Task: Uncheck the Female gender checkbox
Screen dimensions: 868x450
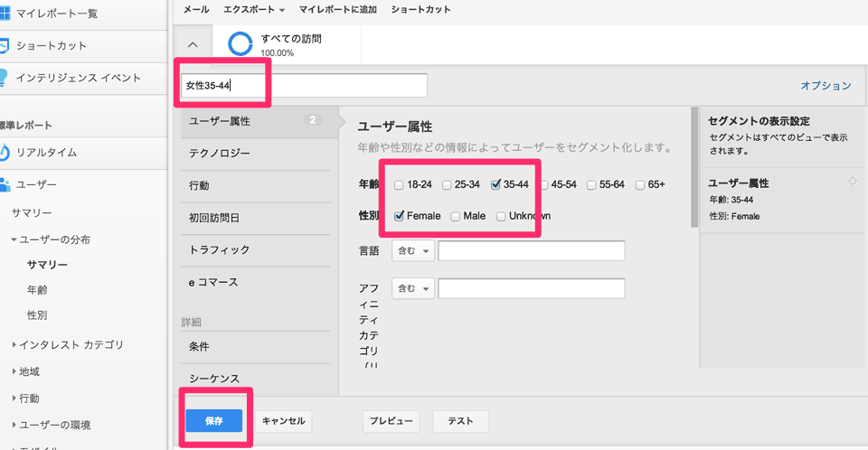Action: coord(400,216)
